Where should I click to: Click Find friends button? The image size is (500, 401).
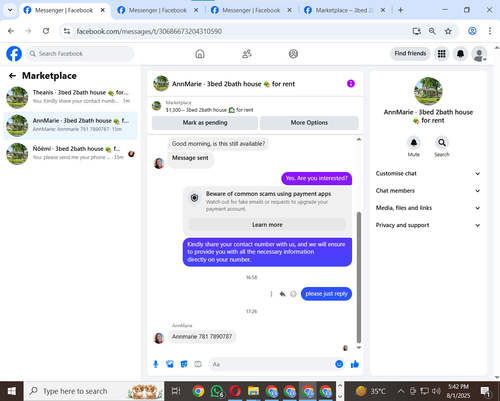[410, 54]
